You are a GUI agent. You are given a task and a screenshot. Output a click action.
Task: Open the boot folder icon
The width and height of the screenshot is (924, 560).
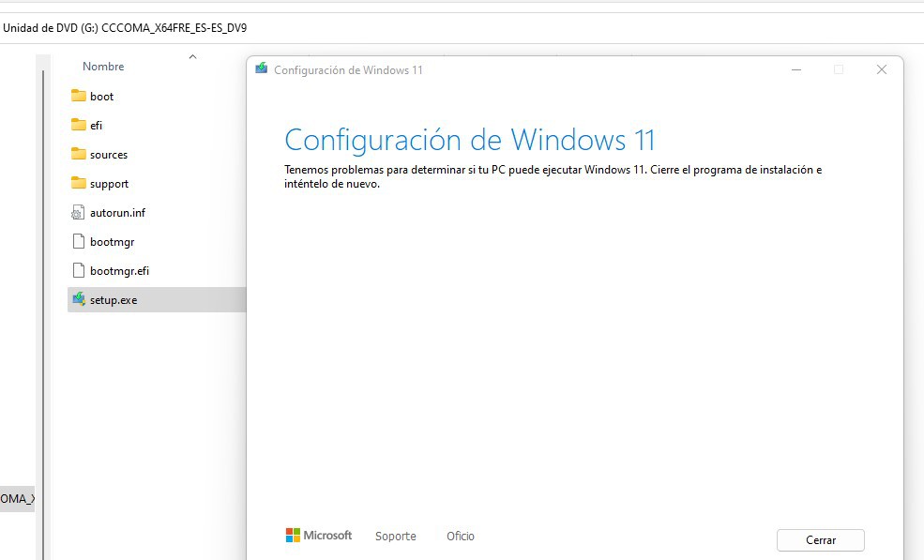click(x=79, y=96)
